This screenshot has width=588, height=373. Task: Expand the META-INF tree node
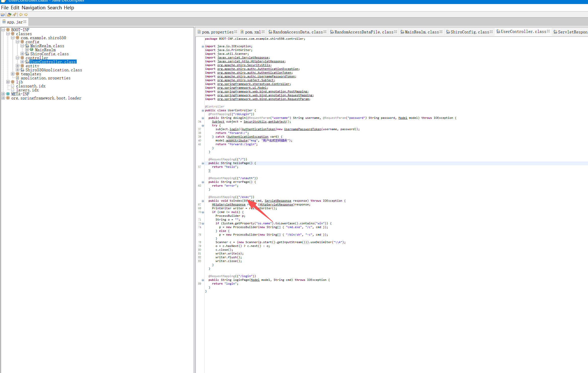click(3, 94)
